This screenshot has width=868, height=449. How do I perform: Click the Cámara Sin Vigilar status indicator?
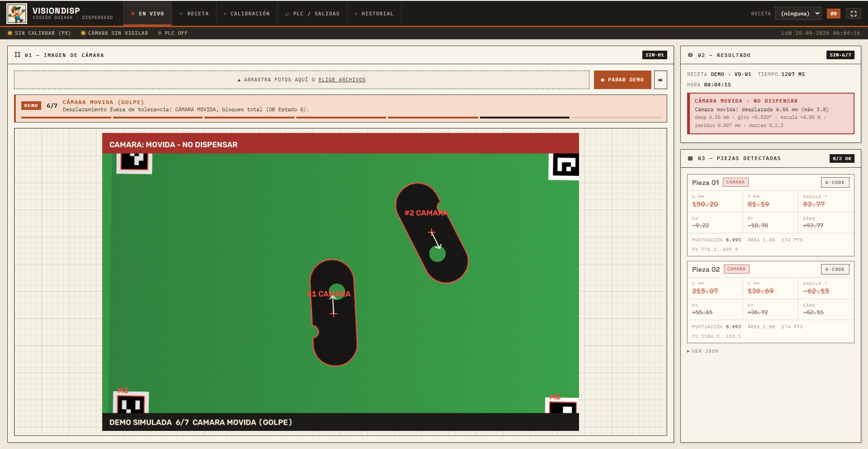(x=114, y=33)
